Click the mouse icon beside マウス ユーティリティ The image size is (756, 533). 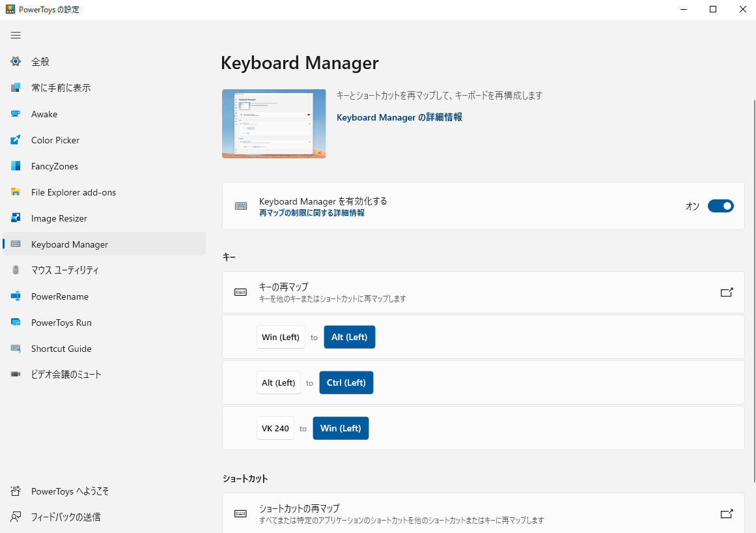(16, 270)
